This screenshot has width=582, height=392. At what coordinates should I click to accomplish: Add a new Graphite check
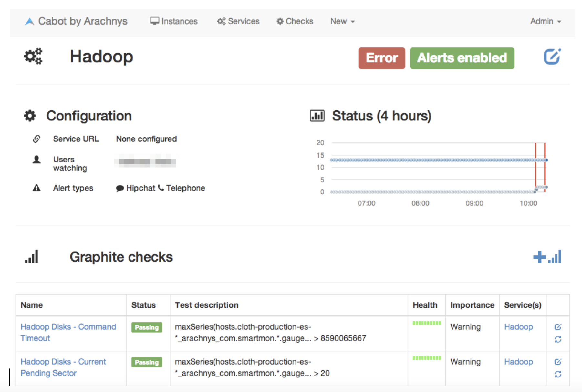(547, 257)
